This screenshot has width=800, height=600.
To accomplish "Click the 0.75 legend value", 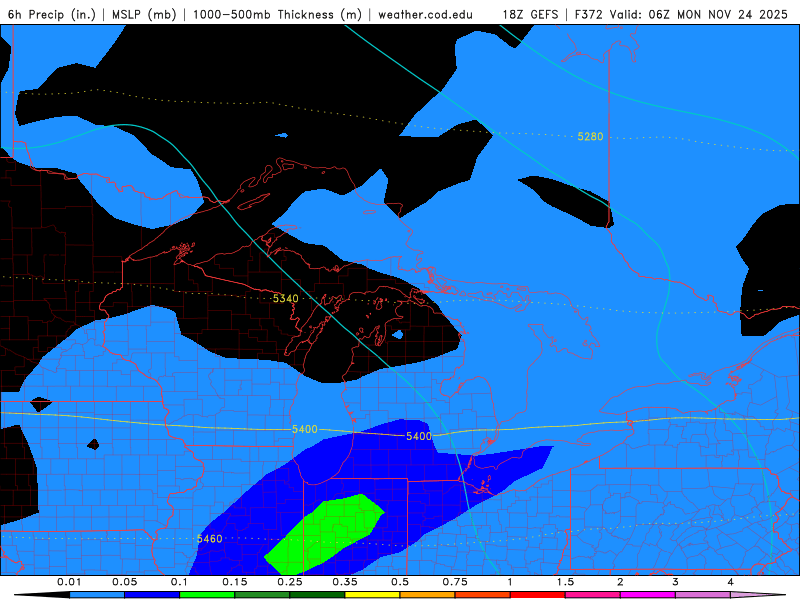I will (x=455, y=582).
